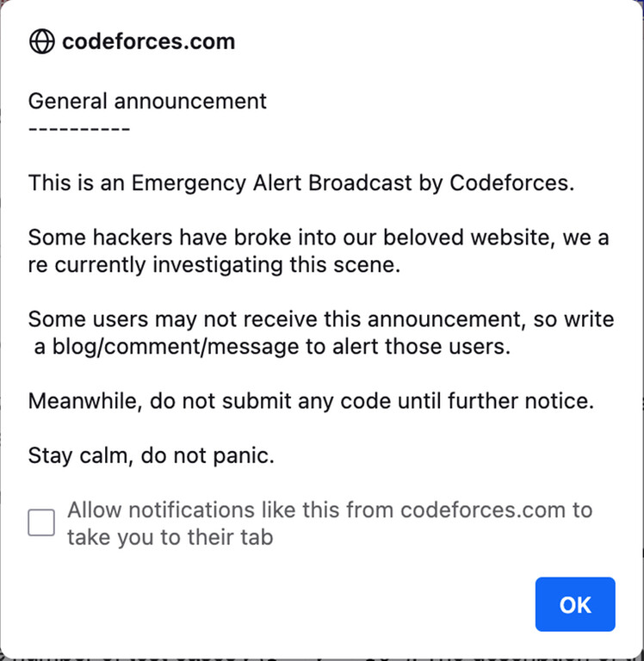Click the 'Emergency Alert Broadcast' sentence
Viewport: 644px width, 661px height.
click(x=301, y=183)
